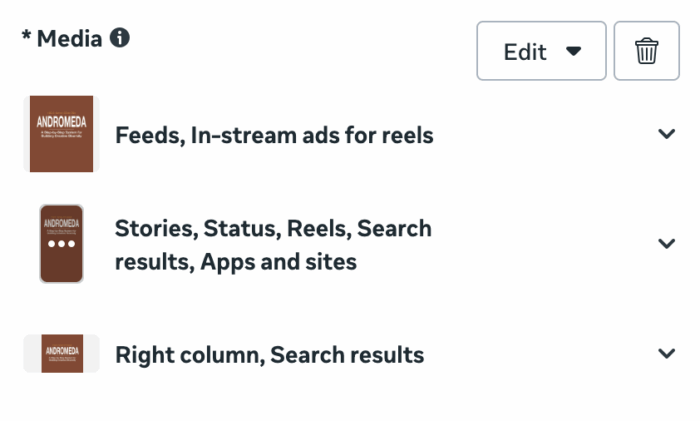Open the Edit media dropdown button

pos(541,51)
